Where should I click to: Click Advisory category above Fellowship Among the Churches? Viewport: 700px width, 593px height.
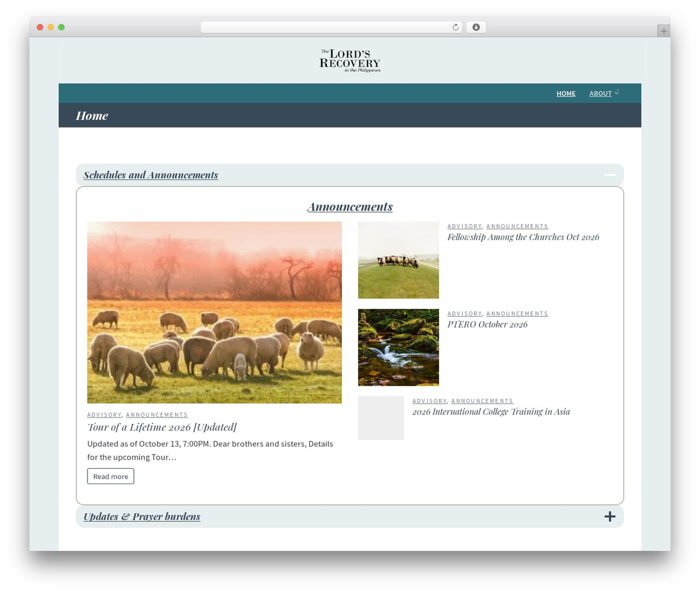point(464,226)
